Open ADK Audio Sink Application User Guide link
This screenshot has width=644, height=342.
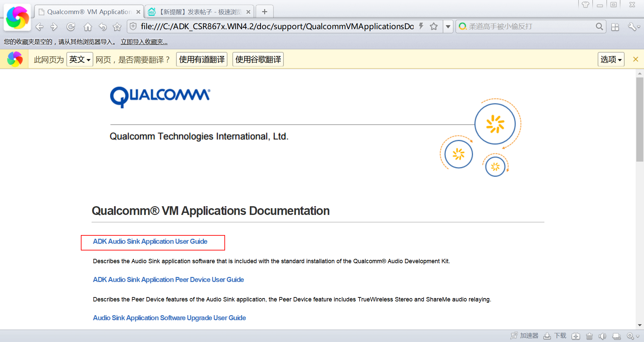[x=150, y=241]
